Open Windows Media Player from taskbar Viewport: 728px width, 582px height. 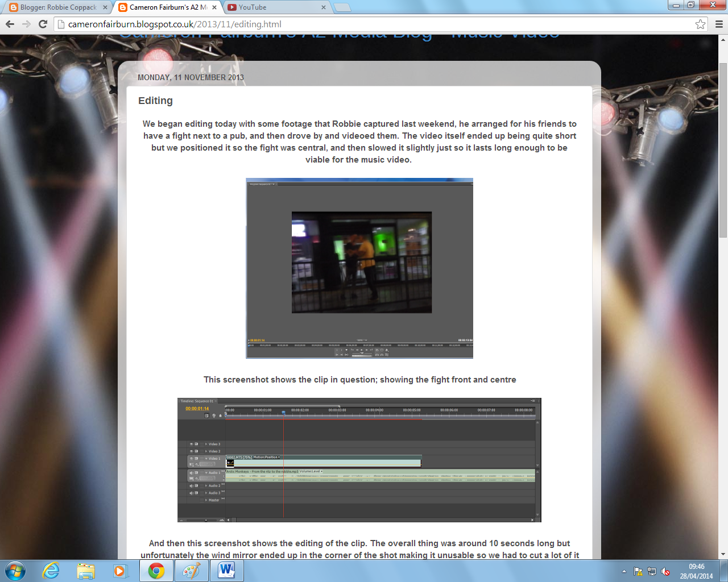click(x=120, y=571)
